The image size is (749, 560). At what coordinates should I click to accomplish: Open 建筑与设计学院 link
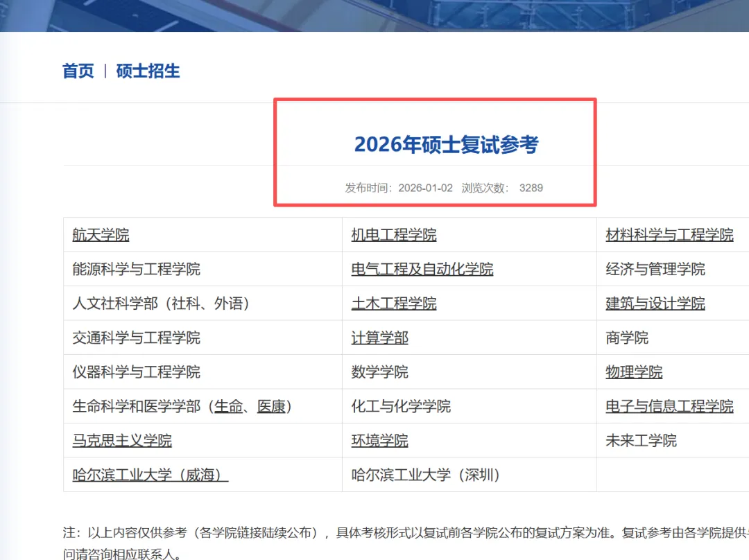coord(655,304)
